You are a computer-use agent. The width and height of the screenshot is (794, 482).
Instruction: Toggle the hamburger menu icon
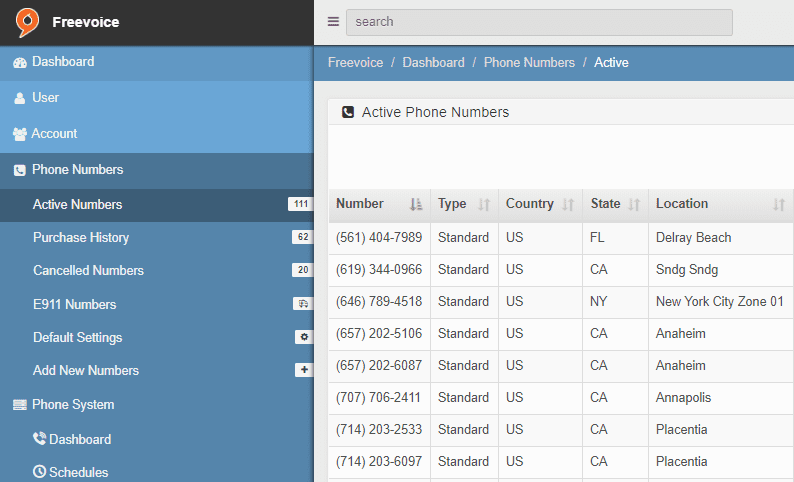[333, 22]
